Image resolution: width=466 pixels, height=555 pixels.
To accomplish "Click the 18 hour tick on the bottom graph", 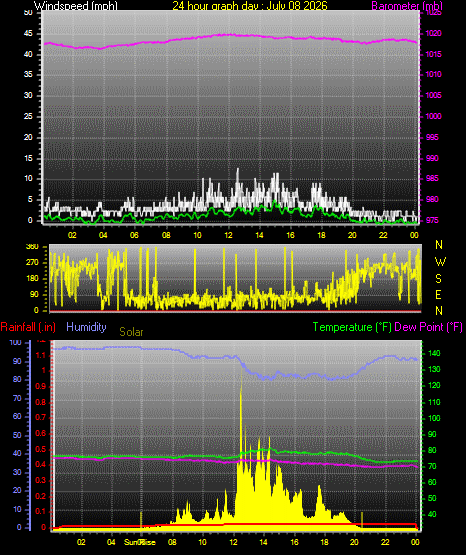I will click(x=324, y=542).
